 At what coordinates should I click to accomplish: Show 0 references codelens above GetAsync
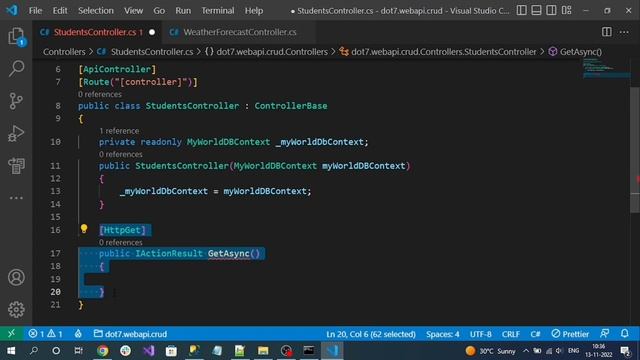(x=120, y=242)
